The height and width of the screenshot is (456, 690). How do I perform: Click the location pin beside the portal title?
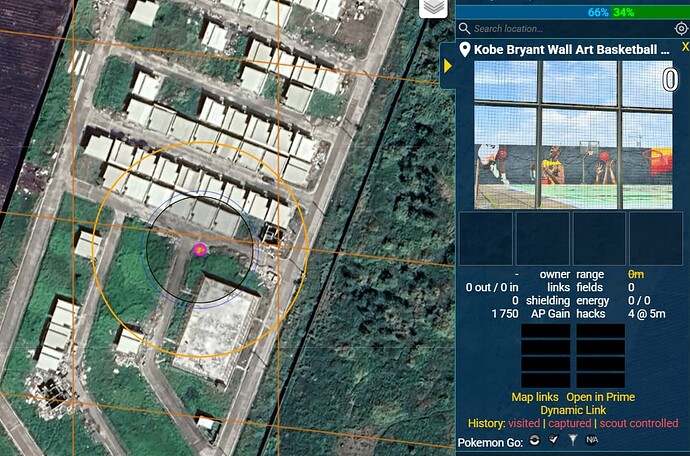click(x=464, y=49)
